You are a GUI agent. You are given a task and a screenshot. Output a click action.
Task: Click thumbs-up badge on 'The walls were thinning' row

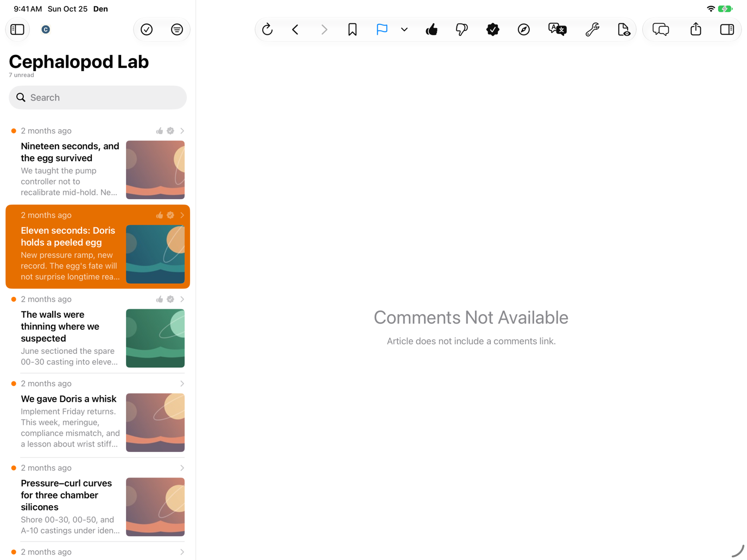160,300
